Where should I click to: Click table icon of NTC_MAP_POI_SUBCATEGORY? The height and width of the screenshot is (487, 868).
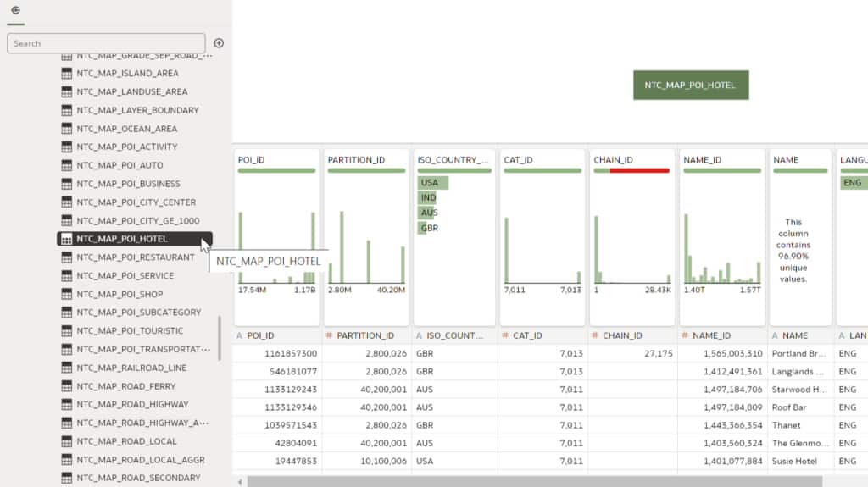pyautogui.click(x=66, y=313)
